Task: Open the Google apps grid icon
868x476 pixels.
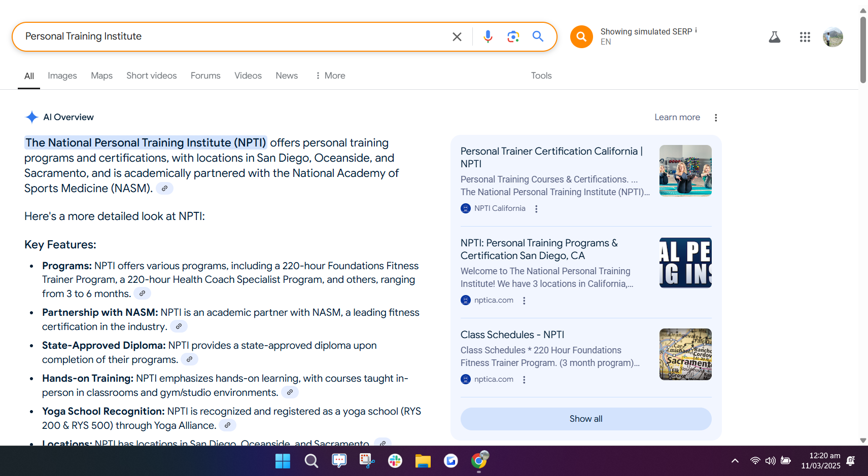Action: (805, 37)
